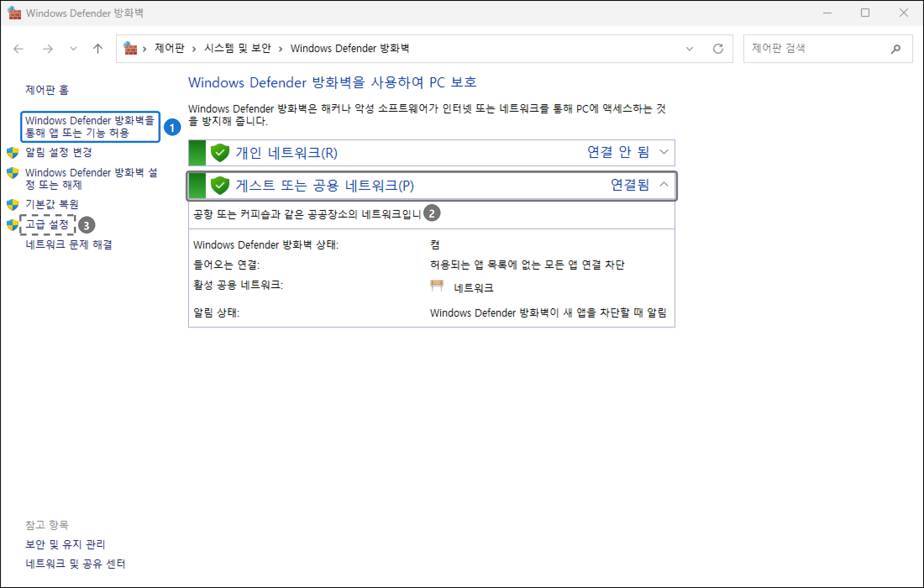Click 허용되는 앱 목록에 없는 모든 앱 연결 차단 text
924x588 pixels.
(527, 265)
